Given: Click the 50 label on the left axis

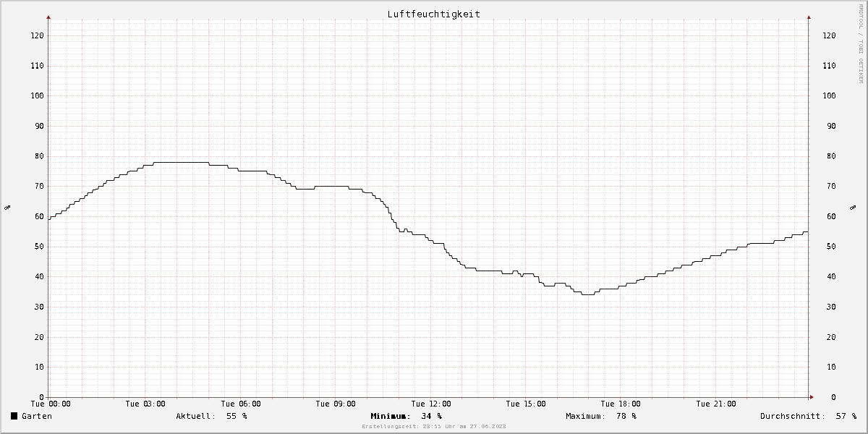Looking at the screenshot, I should [x=39, y=247].
